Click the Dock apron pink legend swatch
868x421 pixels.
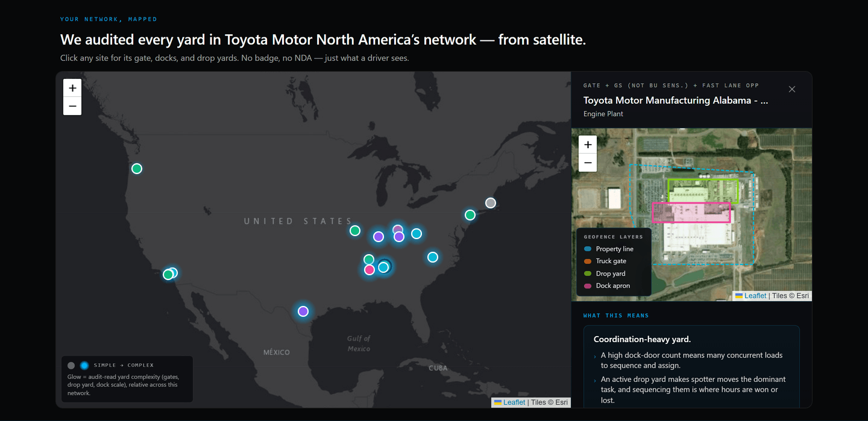pos(588,286)
